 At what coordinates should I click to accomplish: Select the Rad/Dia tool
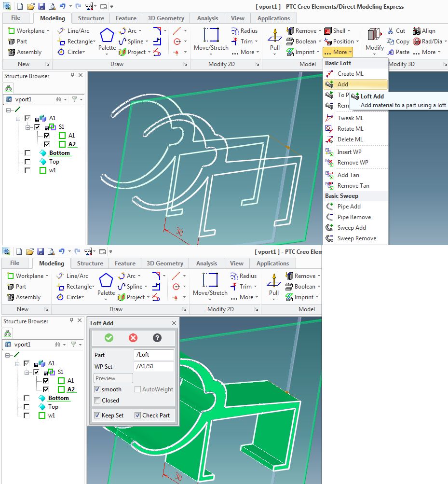(x=428, y=41)
